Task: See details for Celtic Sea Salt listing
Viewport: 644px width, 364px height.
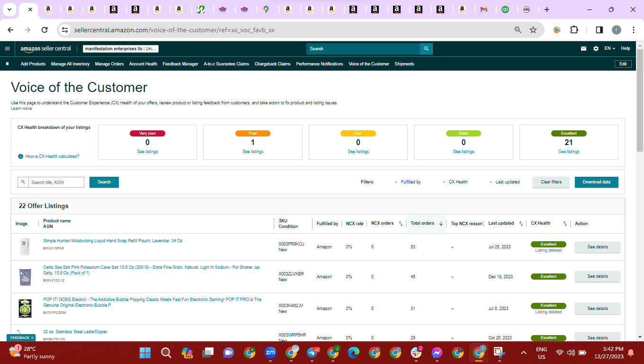Action: coord(597,276)
